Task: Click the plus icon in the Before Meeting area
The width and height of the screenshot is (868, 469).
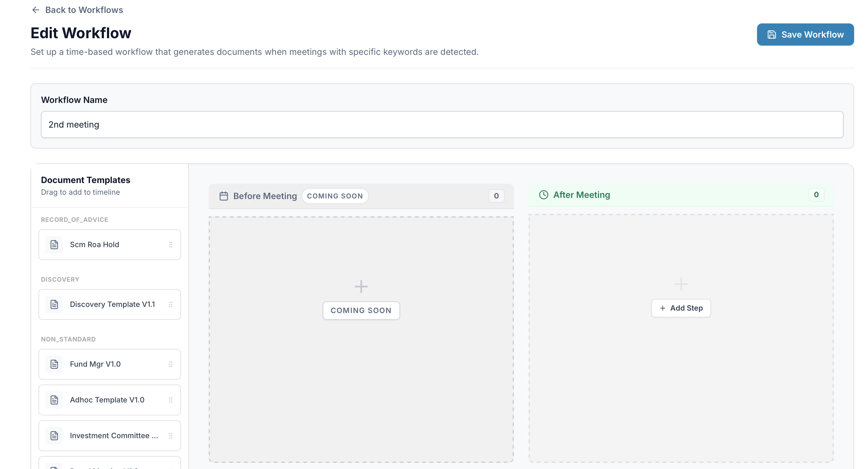Action: 361,287
